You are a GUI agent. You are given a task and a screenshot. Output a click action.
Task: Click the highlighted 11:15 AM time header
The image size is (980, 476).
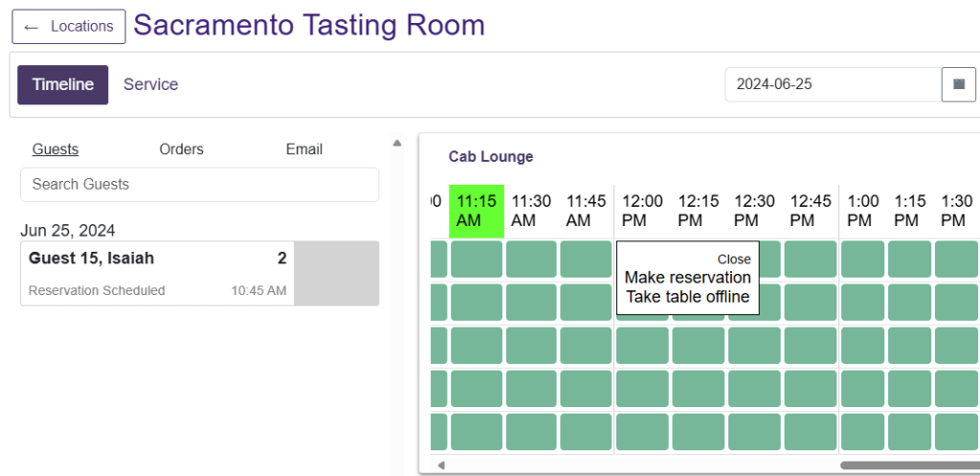(x=477, y=211)
